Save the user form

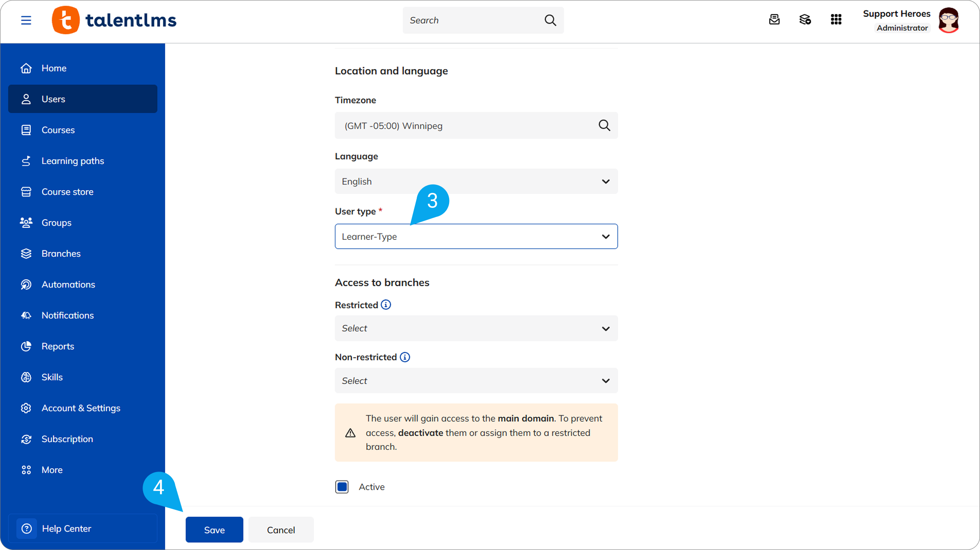(214, 530)
